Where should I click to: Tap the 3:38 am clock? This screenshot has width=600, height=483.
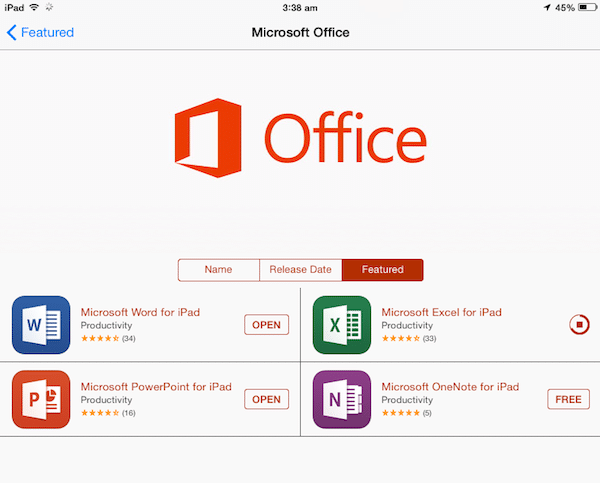point(300,8)
